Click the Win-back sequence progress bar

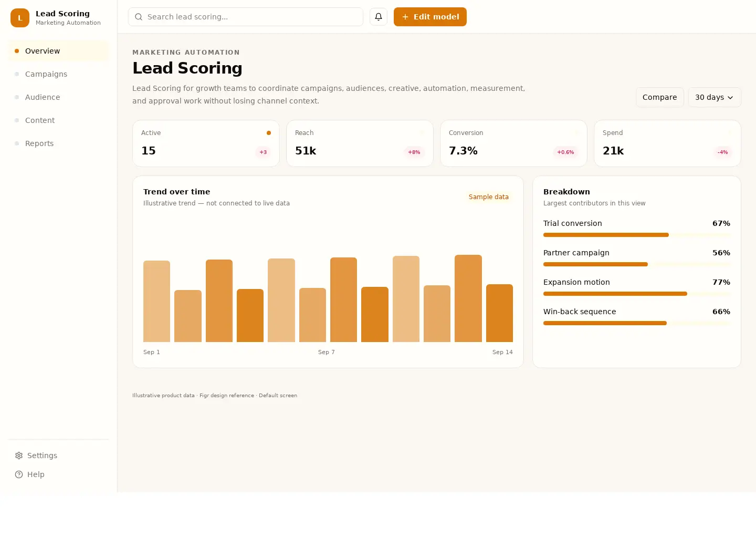pos(637,323)
